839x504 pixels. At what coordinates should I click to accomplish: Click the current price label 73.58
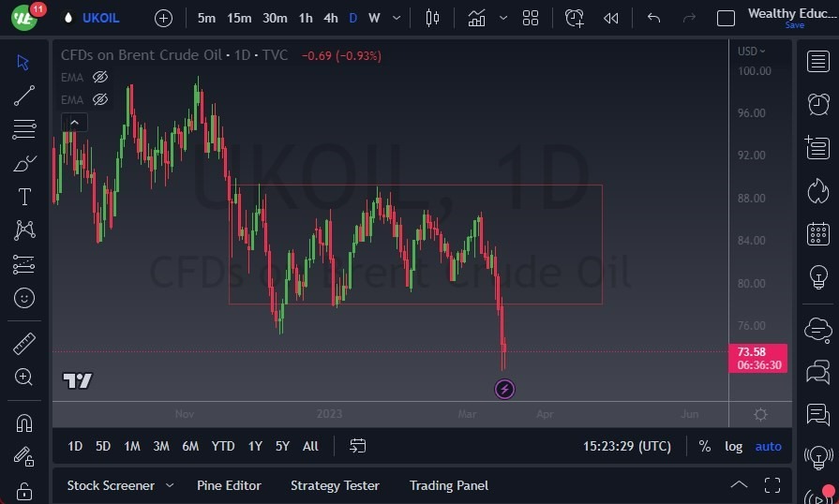pos(757,351)
